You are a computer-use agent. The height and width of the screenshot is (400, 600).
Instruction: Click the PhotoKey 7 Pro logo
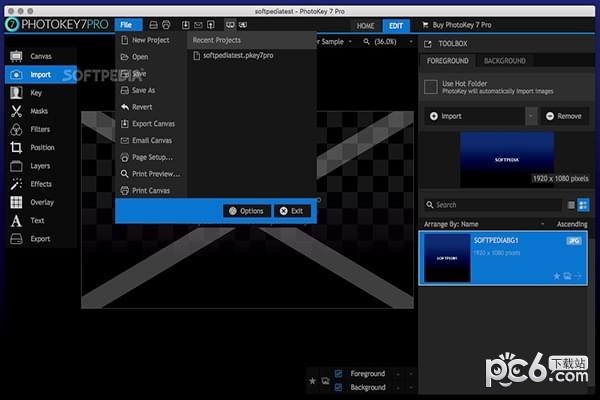pos(57,24)
